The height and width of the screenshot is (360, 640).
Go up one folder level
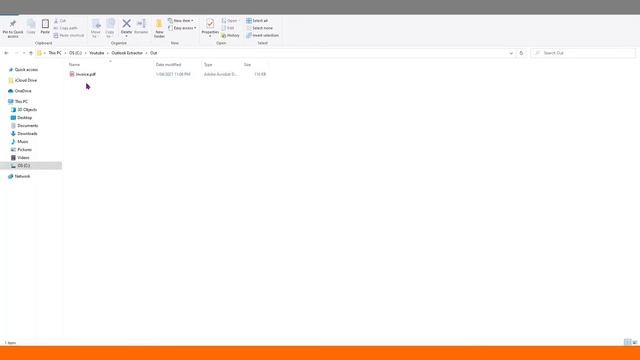31,53
